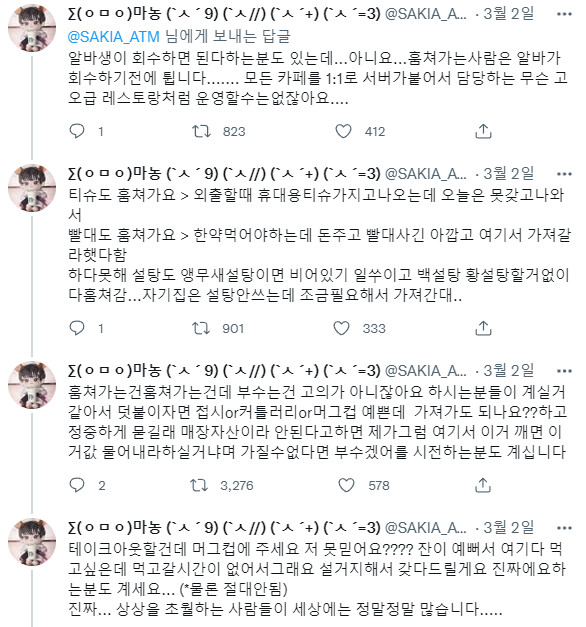The height and width of the screenshot is (627, 586).
Task: Open replies on tweet with 3,276 retweets
Action: point(77,485)
